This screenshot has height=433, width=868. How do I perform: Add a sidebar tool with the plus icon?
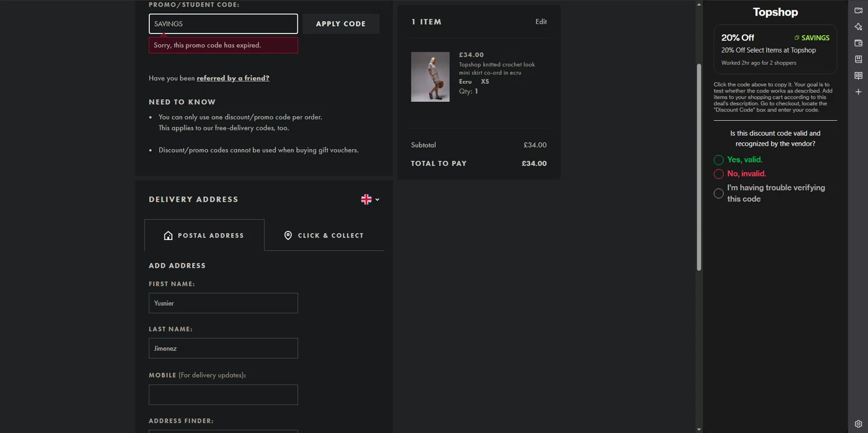pyautogui.click(x=858, y=92)
